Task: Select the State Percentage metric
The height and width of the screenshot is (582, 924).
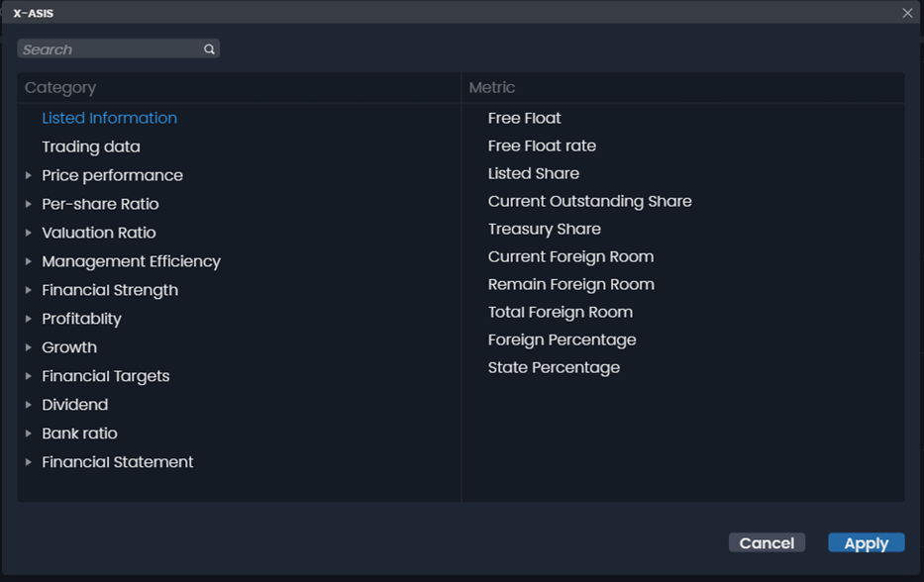Action: pyautogui.click(x=554, y=367)
